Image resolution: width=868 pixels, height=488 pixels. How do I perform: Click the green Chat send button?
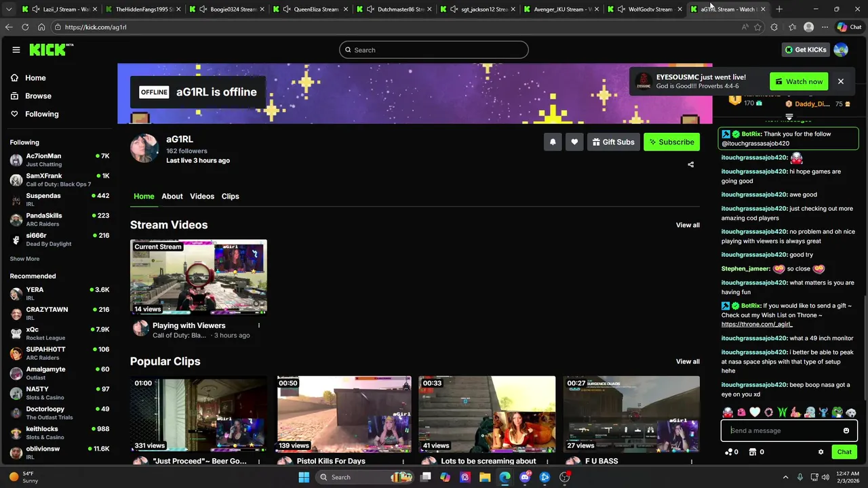tap(844, 452)
